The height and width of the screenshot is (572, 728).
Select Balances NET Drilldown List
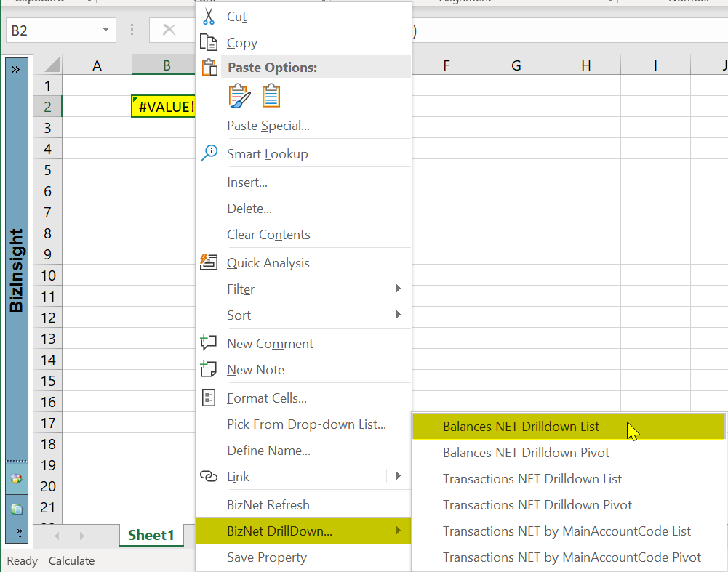569,427
